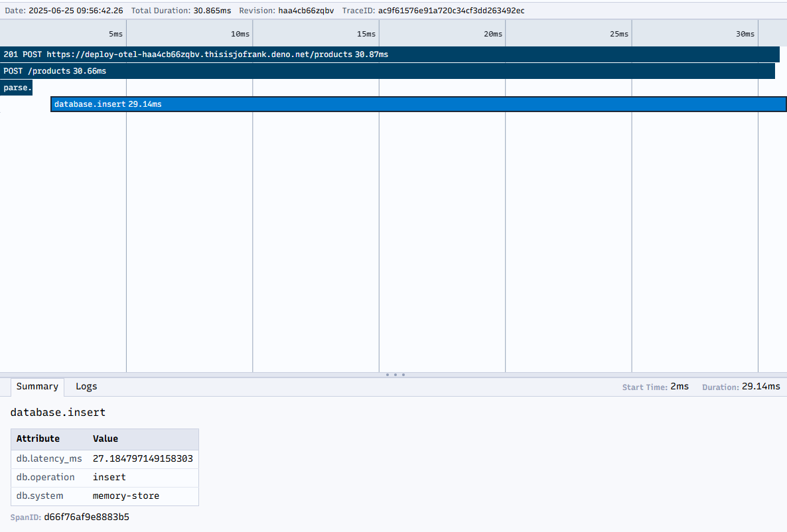Click the 25ms timeline marker
The height and width of the screenshot is (532, 787).
[x=618, y=34]
